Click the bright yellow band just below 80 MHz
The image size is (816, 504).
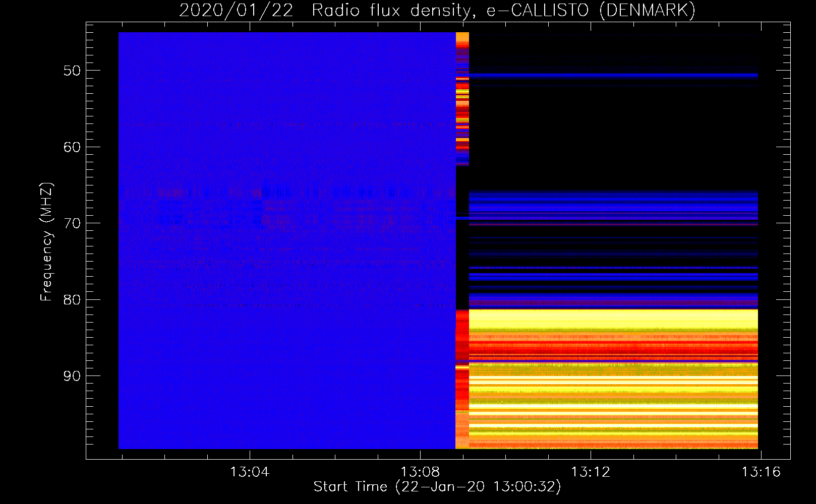point(613,319)
